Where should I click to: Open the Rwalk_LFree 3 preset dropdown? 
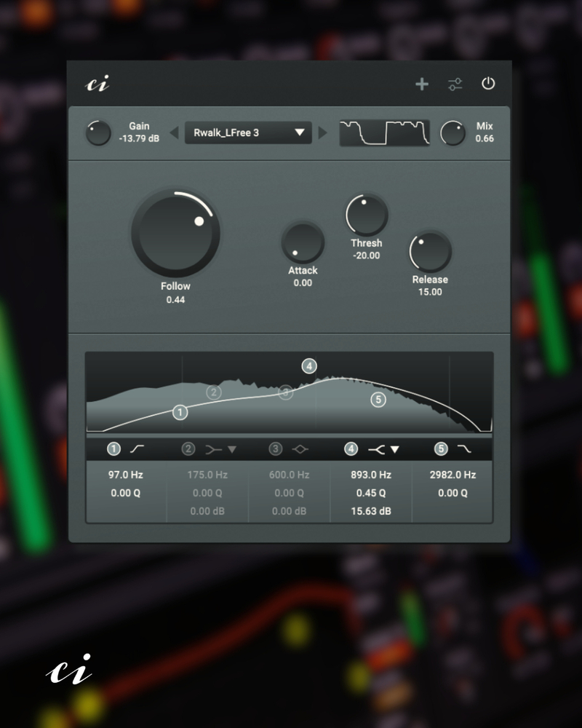[248, 132]
